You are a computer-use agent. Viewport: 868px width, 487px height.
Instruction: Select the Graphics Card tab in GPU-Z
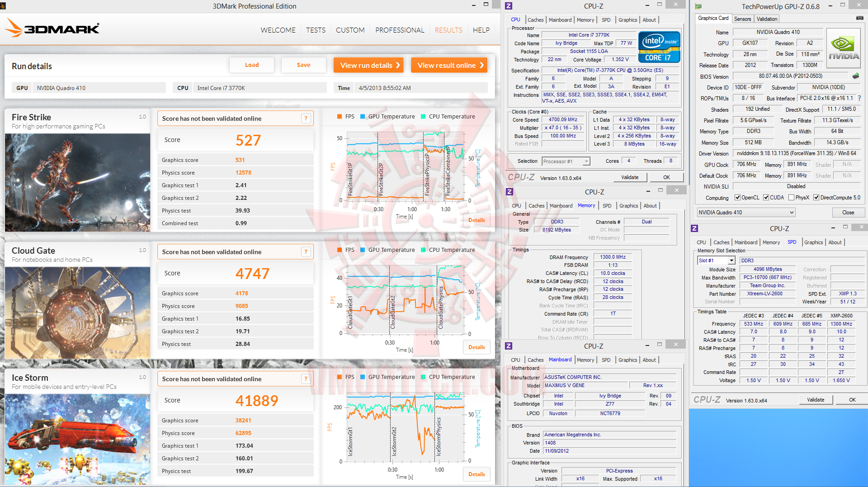point(713,19)
